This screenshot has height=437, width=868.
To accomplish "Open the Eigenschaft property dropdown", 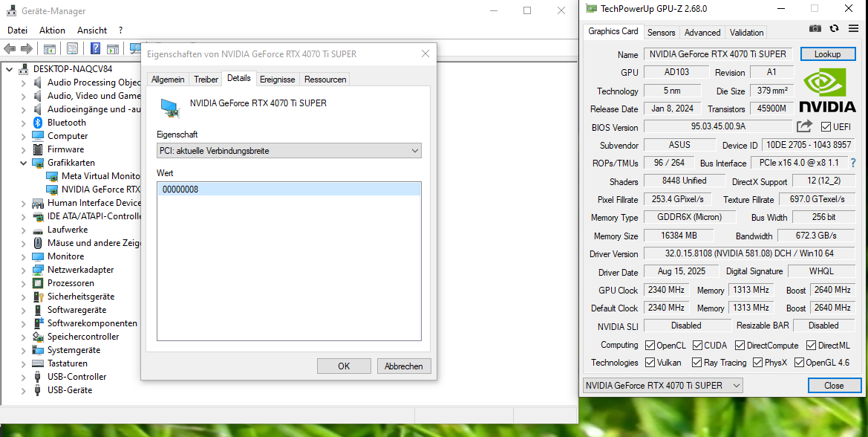I will pyautogui.click(x=289, y=151).
